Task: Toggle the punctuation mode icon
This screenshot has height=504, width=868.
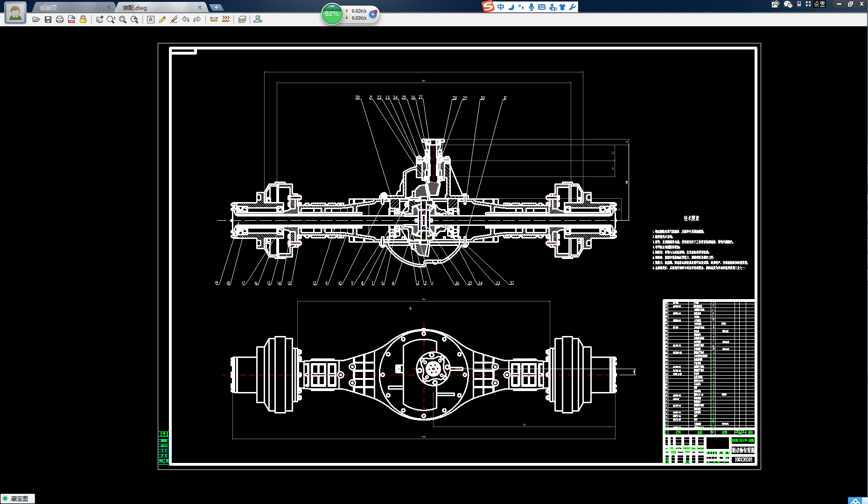Action: (521, 7)
